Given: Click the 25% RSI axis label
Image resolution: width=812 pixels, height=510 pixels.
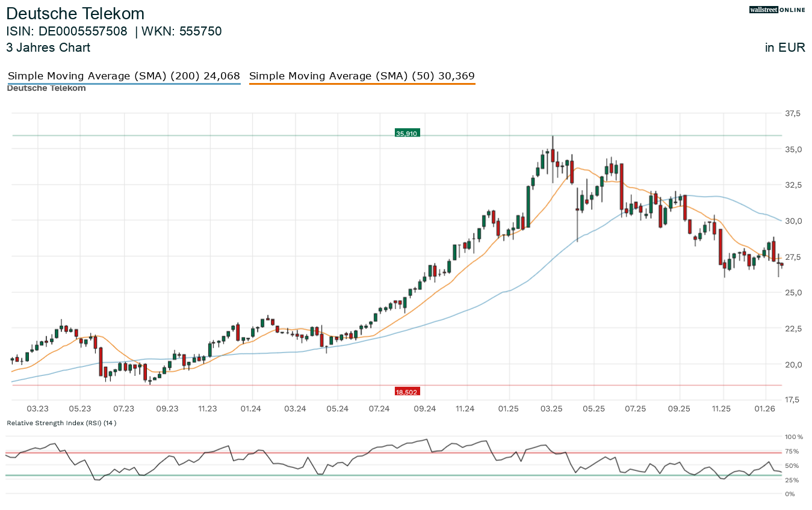Looking at the screenshot, I should 792,480.
